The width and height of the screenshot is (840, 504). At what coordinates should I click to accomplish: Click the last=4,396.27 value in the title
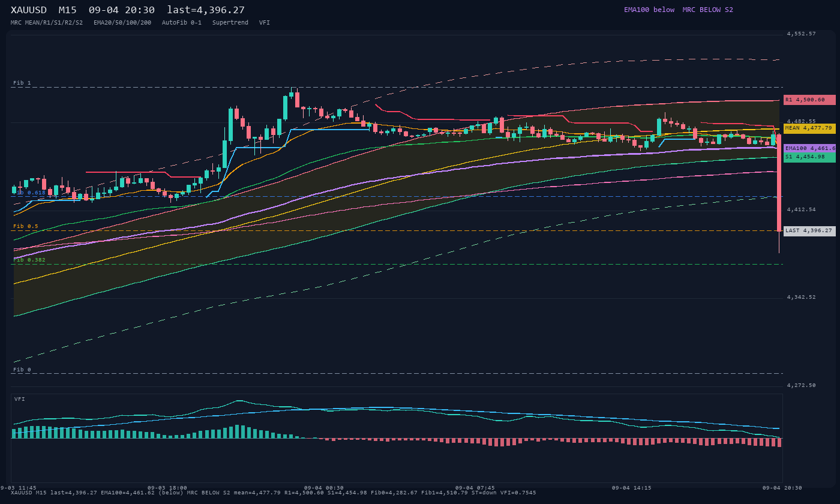pos(206,10)
